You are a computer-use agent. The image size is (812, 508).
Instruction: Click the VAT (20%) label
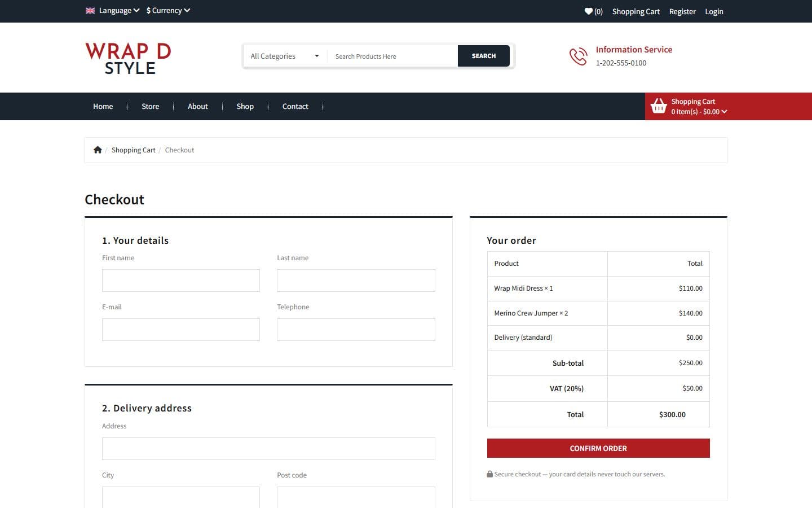coord(567,388)
